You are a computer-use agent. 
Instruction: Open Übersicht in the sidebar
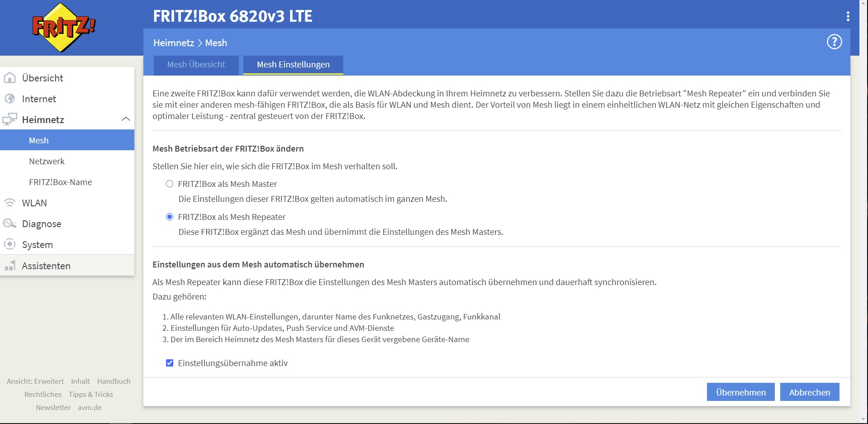(x=67, y=78)
